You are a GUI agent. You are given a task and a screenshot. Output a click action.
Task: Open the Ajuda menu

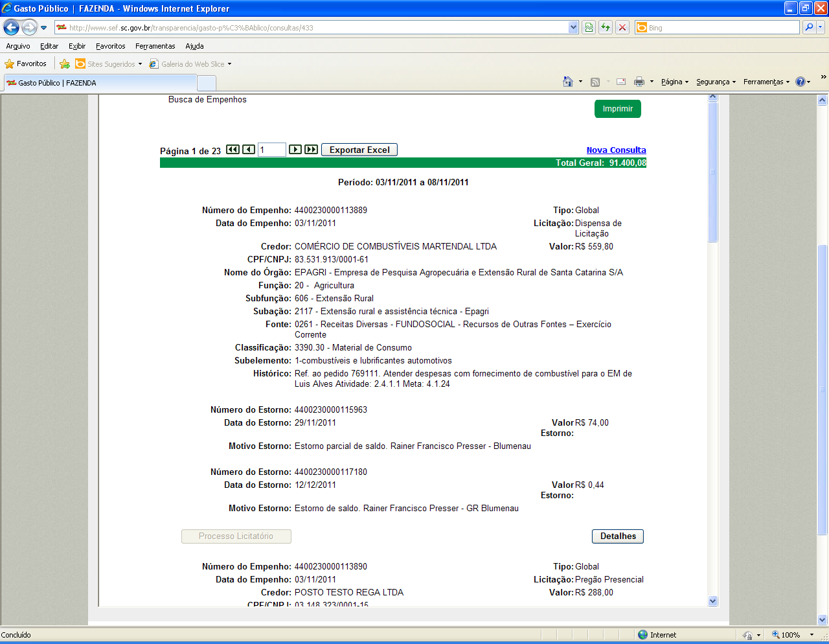pyautogui.click(x=194, y=46)
